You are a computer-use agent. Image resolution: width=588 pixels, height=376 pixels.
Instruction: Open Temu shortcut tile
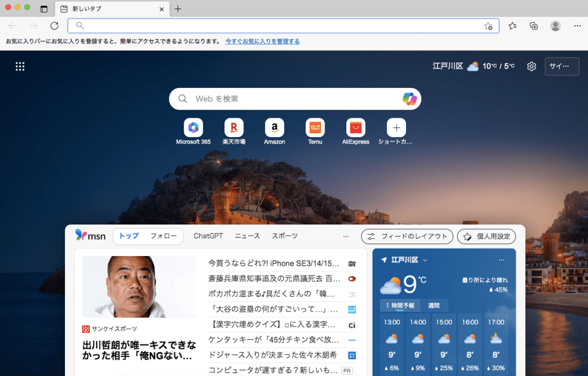click(x=315, y=131)
